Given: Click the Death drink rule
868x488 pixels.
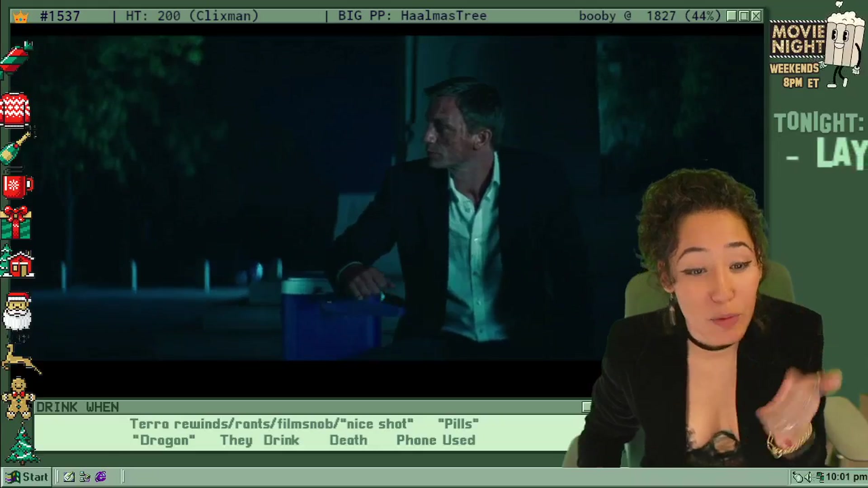Looking at the screenshot, I should 348,440.
